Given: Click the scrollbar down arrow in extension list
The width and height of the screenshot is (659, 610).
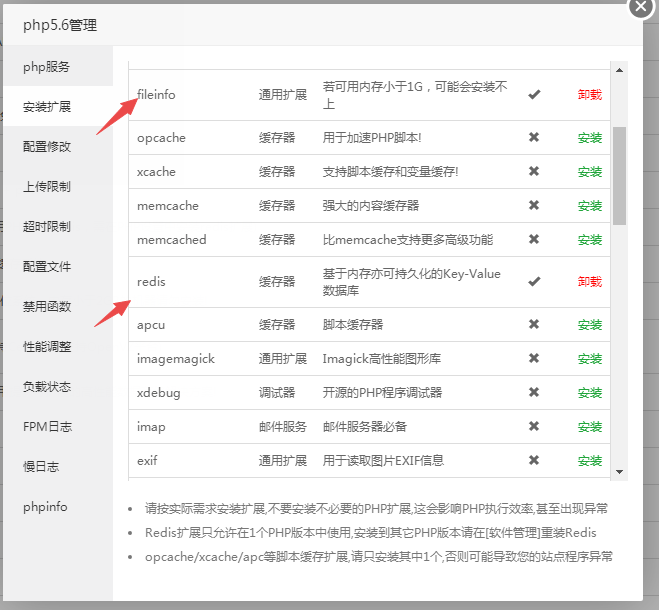Looking at the screenshot, I should click(x=619, y=471).
